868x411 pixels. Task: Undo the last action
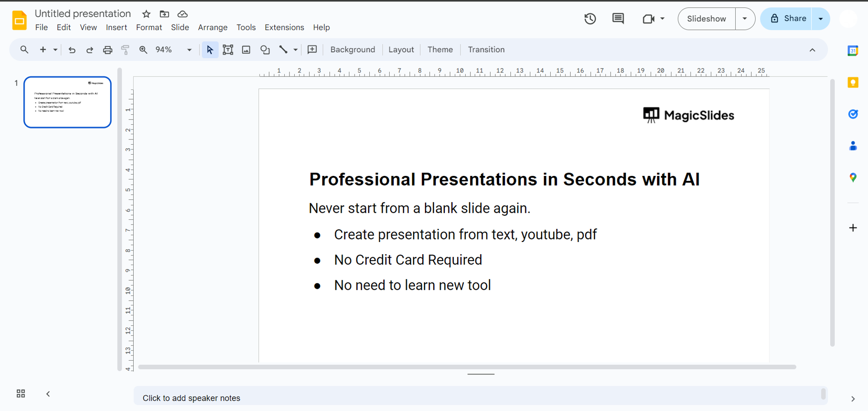tap(72, 50)
